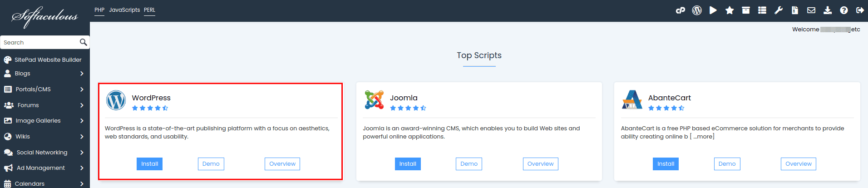Open settings wrench icon
Viewport: 868px width, 188px height.
click(x=779, y=10)
